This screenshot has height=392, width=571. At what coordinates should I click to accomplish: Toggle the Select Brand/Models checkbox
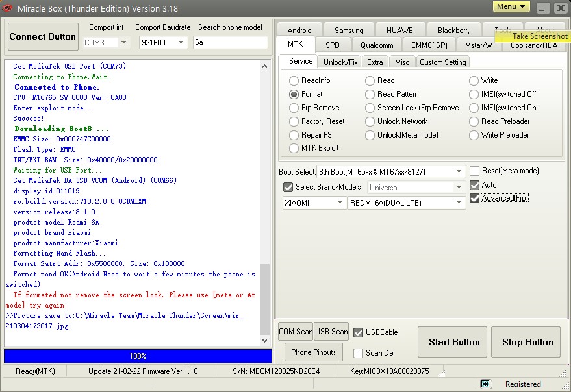click(288, 187)
